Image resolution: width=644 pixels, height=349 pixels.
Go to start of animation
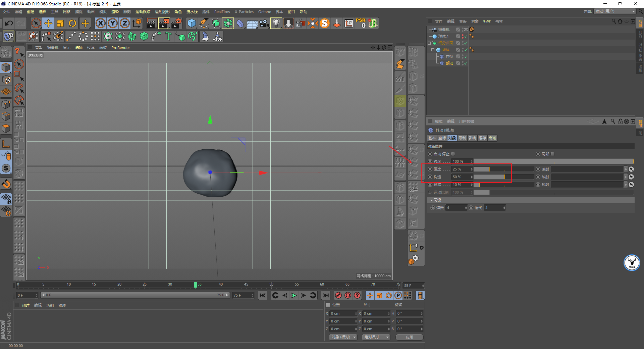(263, 295)
